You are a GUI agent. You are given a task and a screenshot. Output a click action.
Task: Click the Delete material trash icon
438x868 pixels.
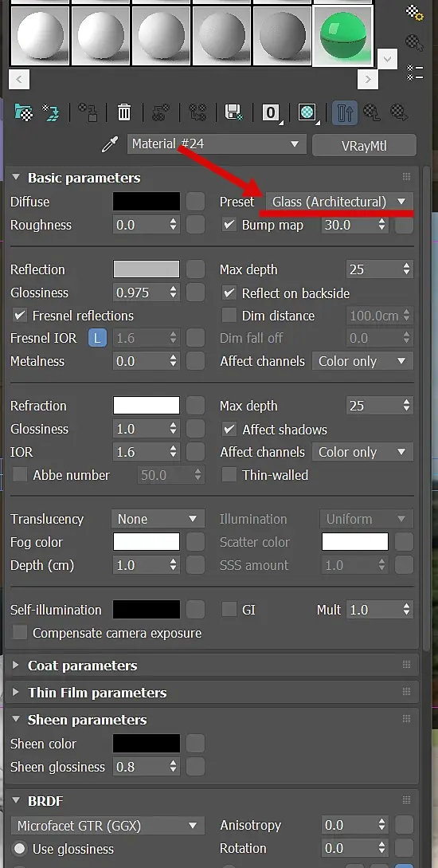click(124, 112)
